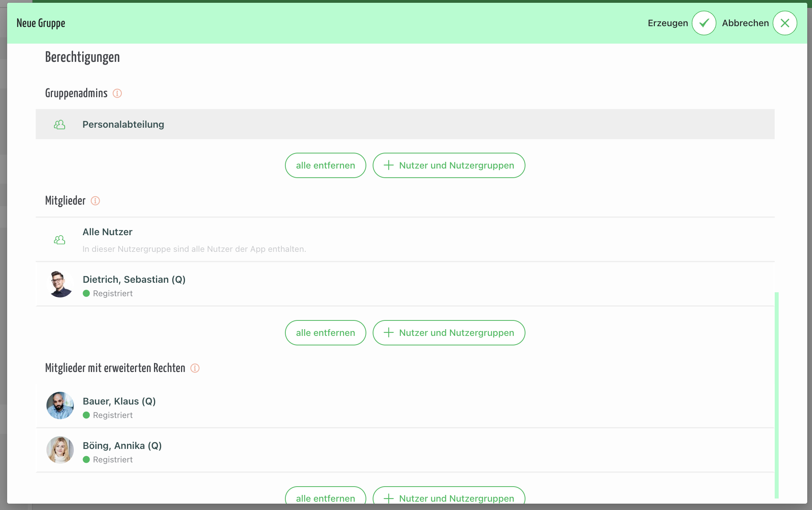Add Nutzer und Nutzergruppen to Gruppenadmins

449,165
